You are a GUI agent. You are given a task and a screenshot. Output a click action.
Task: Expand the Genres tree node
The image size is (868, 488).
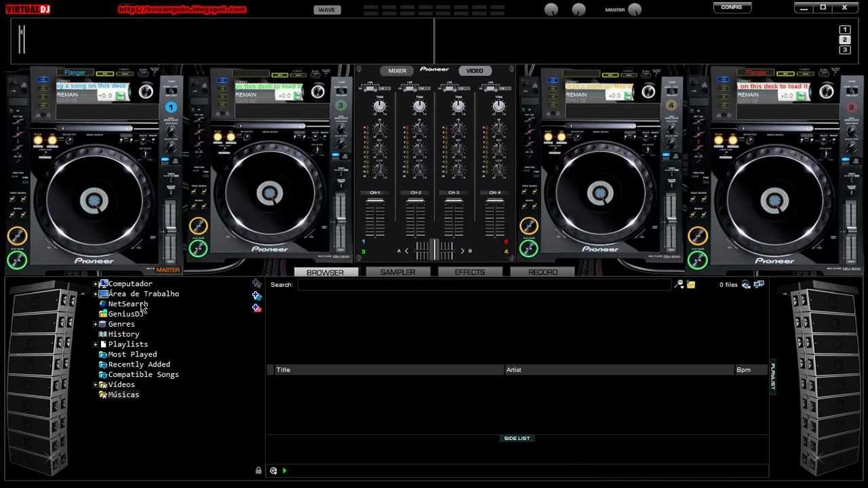click(95, 324)
